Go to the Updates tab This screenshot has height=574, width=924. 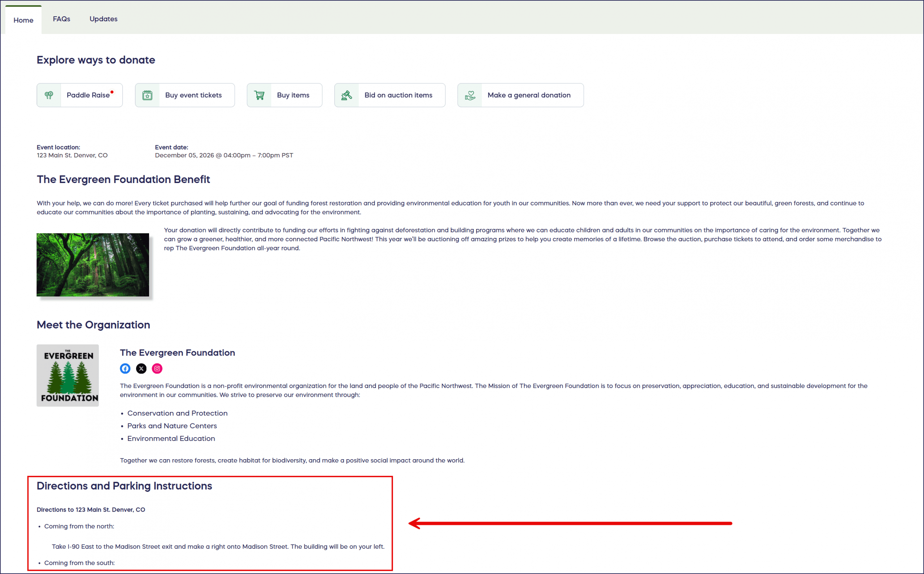click(103, 19)
